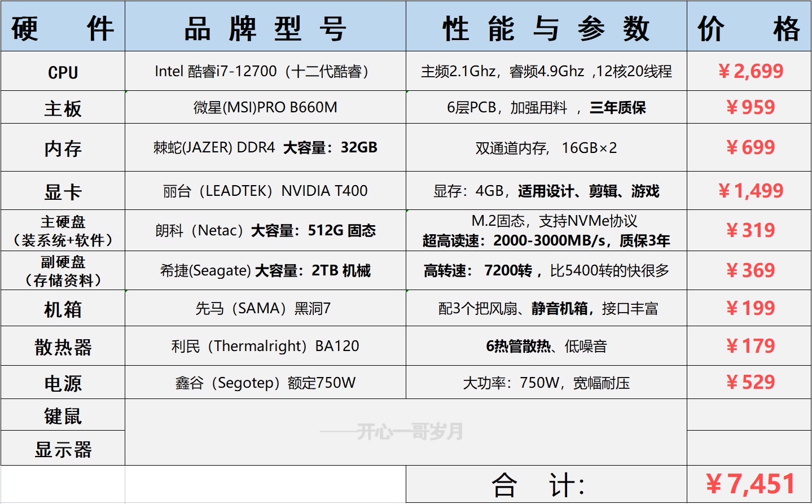Select the 品牌型号 header cell
Image resolution: width=812 pixels, height=504 pixels.
click(265, 26)
